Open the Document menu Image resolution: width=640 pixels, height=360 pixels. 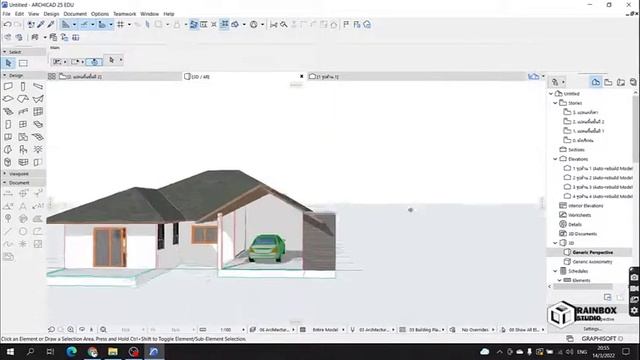point(75,14)
